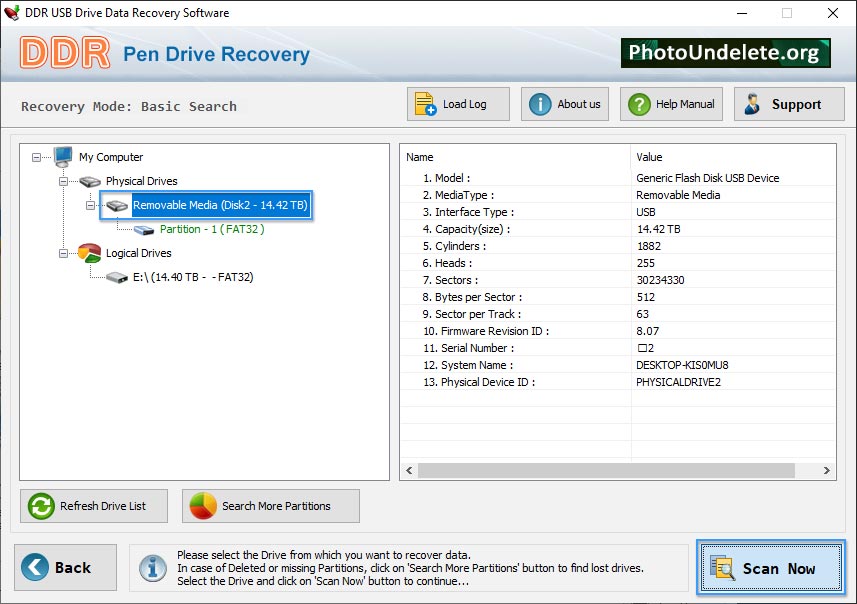Click Search More Partitions
Screen dimensions: 857x604
[271, 506]
